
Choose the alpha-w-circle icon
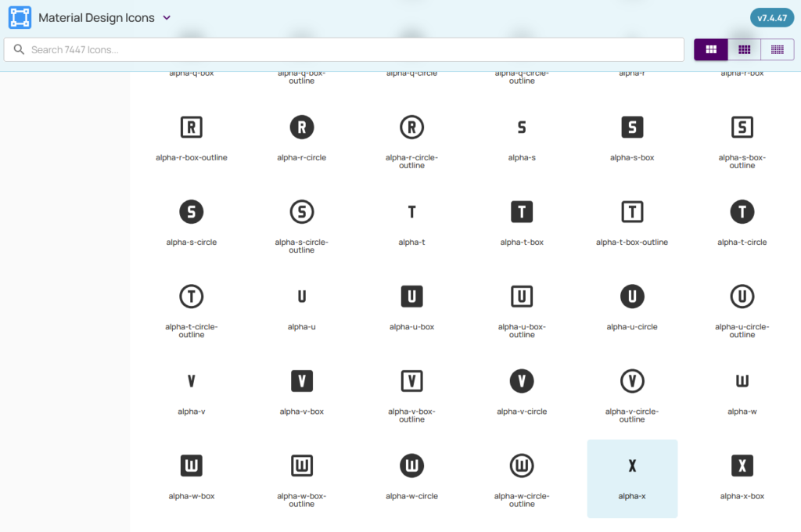pyautogui.click(x=411, y=466)
